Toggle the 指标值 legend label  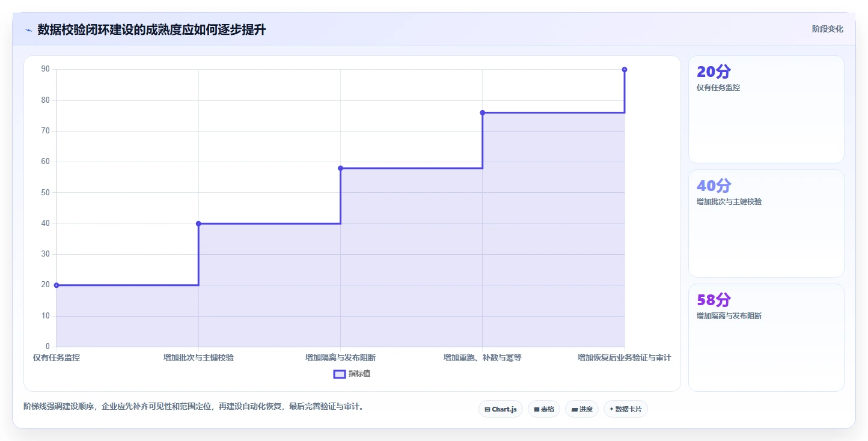(359, 374)
